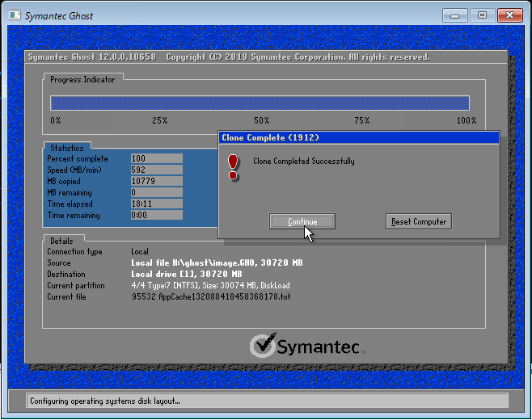
Task: Click the Clone Completed Successfully message
Action: point(304,161)
